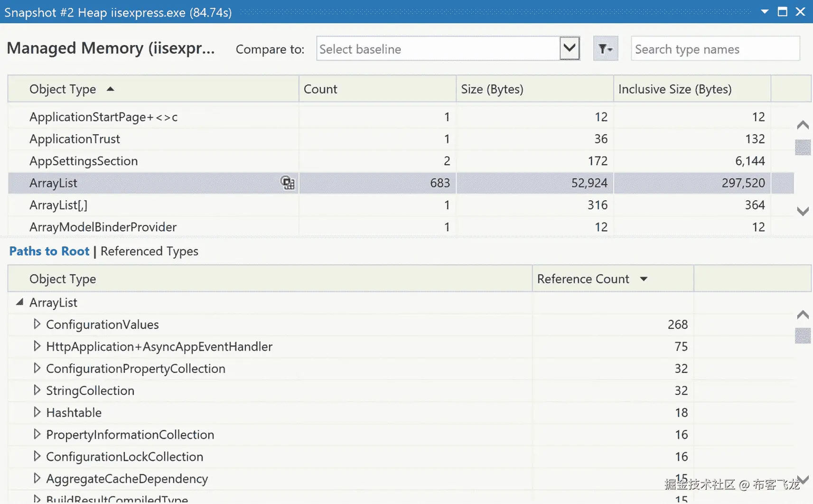This screenshot has height=504, width=813.
Task: Switch to the Paths to Root view
Action: pyautogui.click(x=49, y=251)
